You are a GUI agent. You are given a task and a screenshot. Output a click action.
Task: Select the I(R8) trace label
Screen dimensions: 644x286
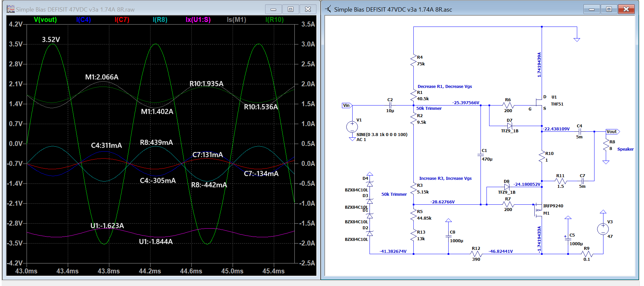[x=160, y=20]
